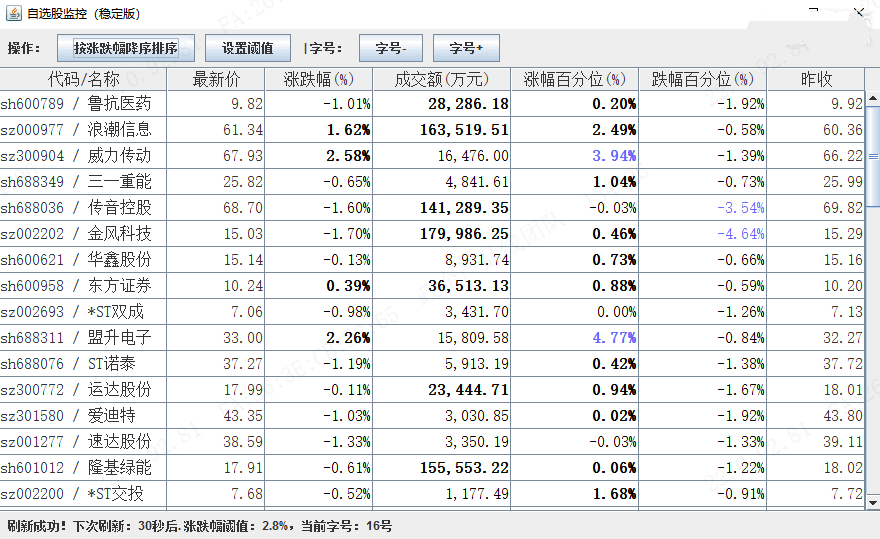Open the 设置阈值 threshold dialog
The width and height of the screenshot is (880, 539).
[247, 48]
